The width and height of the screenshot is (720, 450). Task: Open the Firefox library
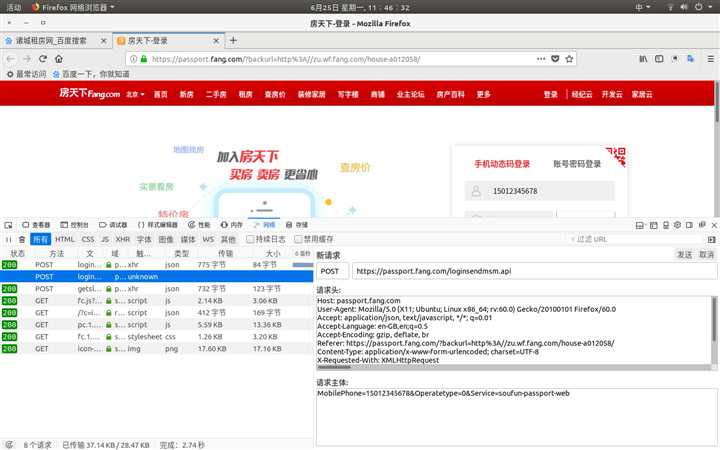pyautogui.click(x=643, y=59)
